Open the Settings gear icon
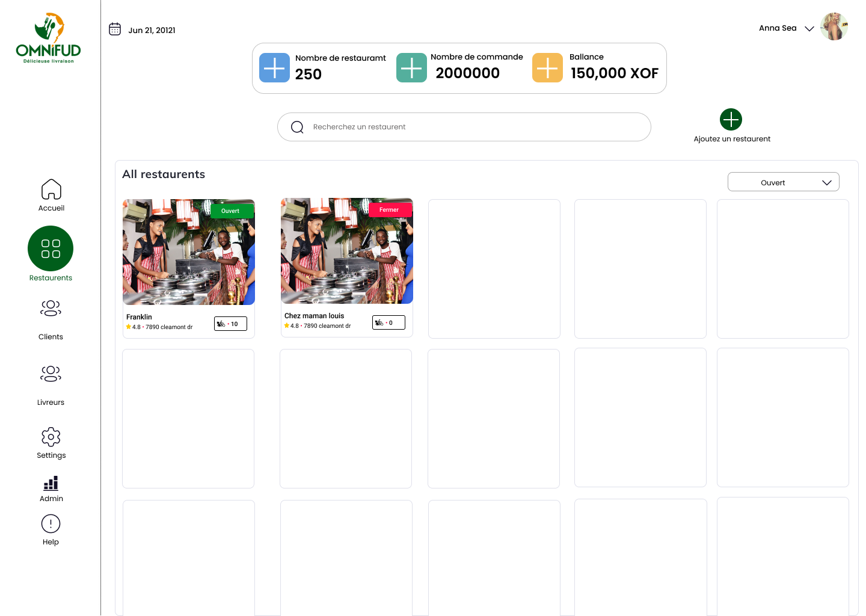The image size is (866, 616). (51, 437)
